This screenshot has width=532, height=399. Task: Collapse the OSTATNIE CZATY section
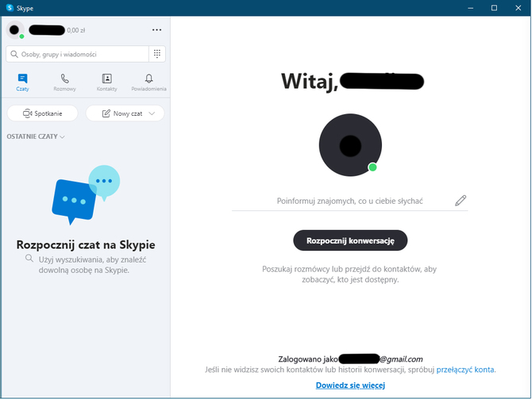coord(36,136)
